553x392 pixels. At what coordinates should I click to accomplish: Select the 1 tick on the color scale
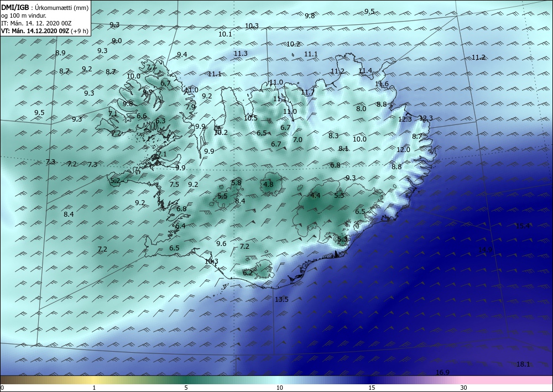click(x=94, y=388)
